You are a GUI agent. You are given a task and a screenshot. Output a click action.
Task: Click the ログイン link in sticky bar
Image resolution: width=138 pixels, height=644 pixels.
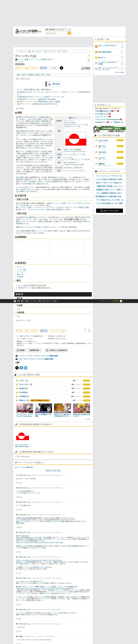pyautogui.click(x=103, y=301)
